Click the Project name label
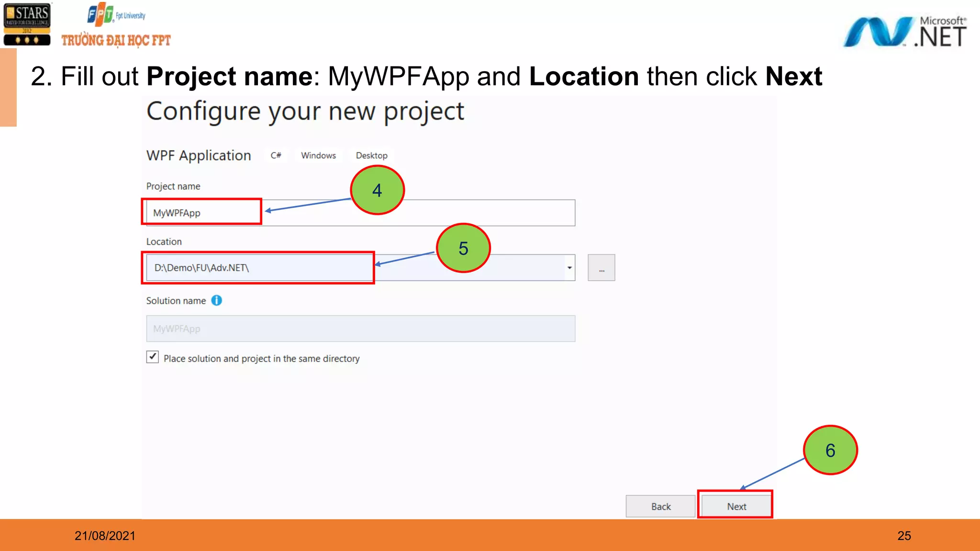 pyautogui.click(x=173, y=186)
